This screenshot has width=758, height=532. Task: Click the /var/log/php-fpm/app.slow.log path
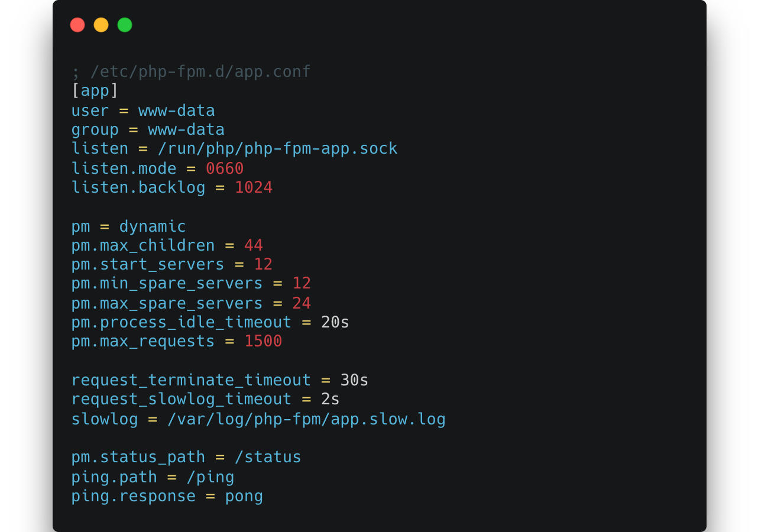[306, 420]
